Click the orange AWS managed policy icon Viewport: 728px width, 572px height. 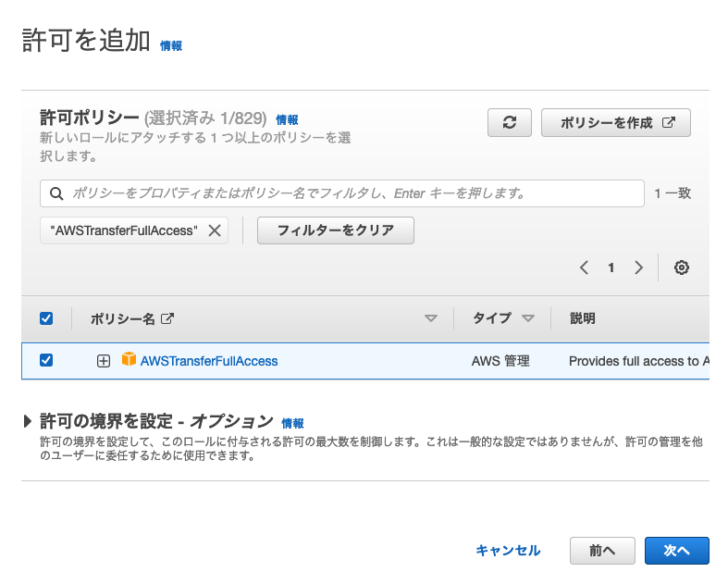click(x=129, y=359)
